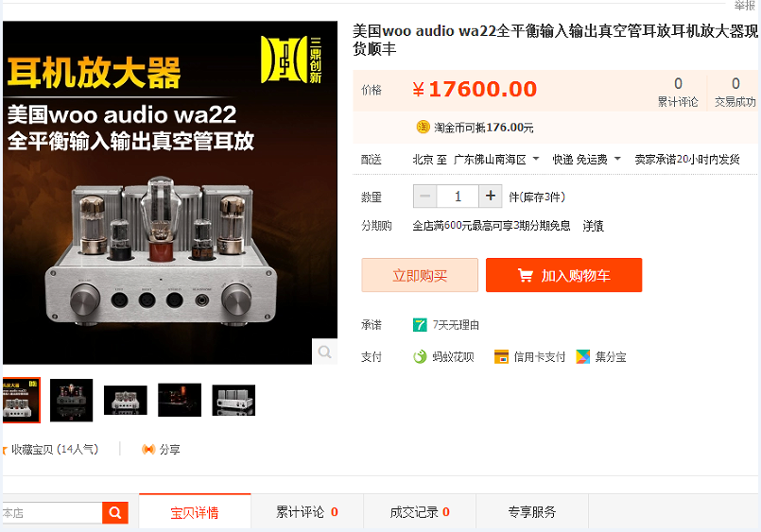Viewport: 761px width, 532px height.
Task: Click the share icon next to 分享
Action: pyautogui.click(x=148, y=450)
